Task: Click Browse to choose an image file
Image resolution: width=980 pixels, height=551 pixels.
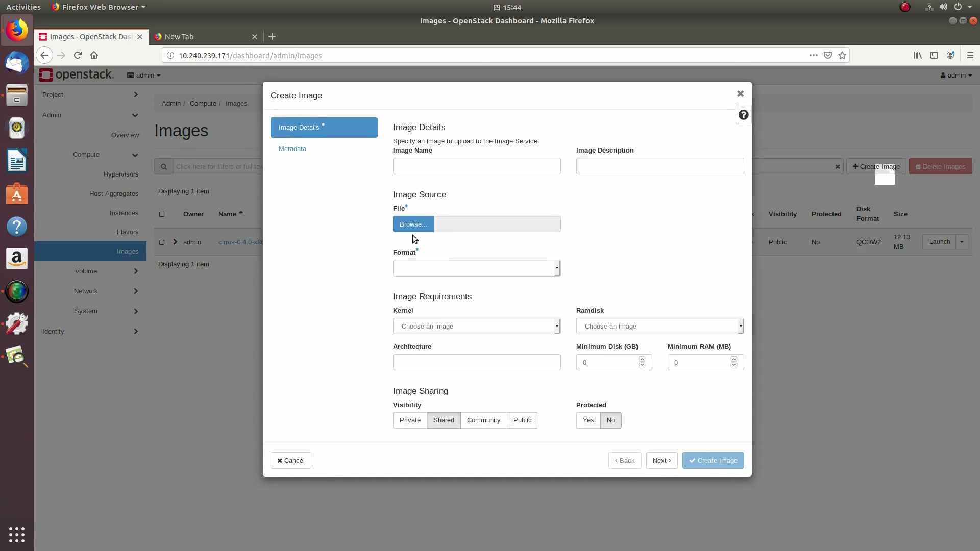Action: 413,224
